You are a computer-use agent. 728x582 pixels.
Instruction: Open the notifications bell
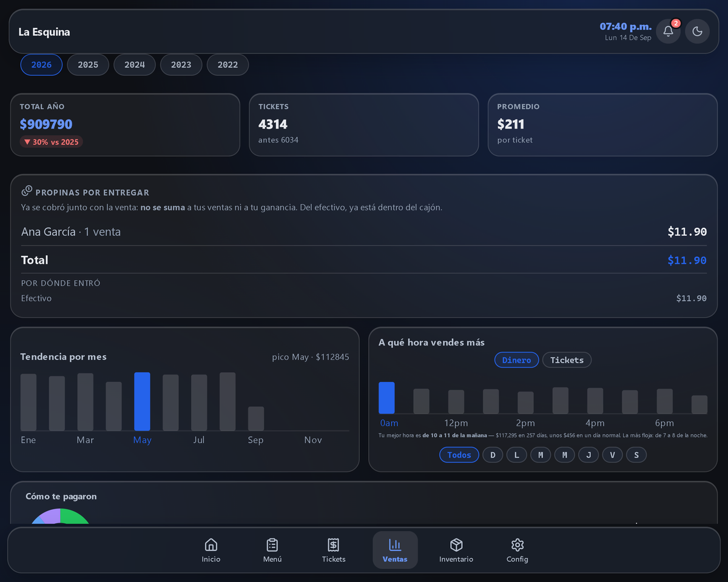(668, 32)
